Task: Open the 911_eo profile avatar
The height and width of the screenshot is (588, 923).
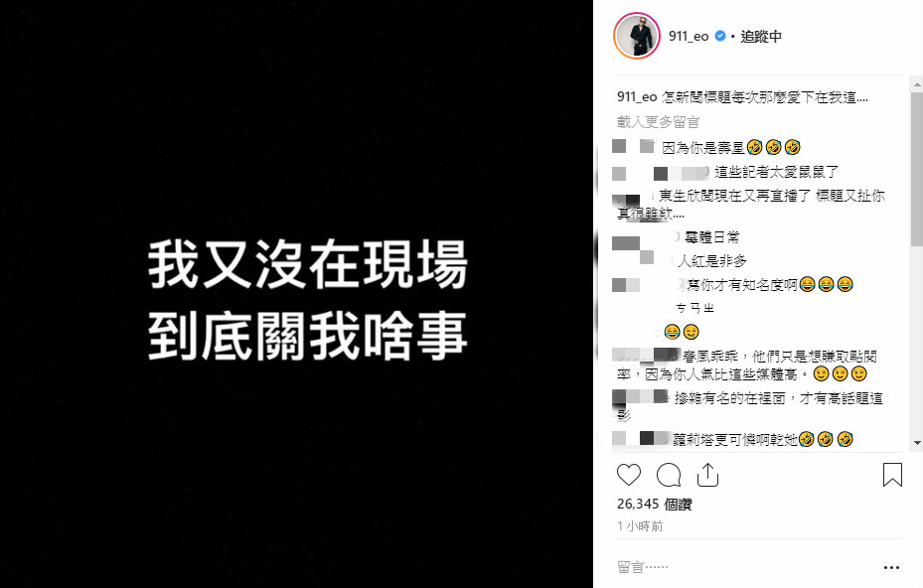Action: pyautogui.click(x=637, y=36)
